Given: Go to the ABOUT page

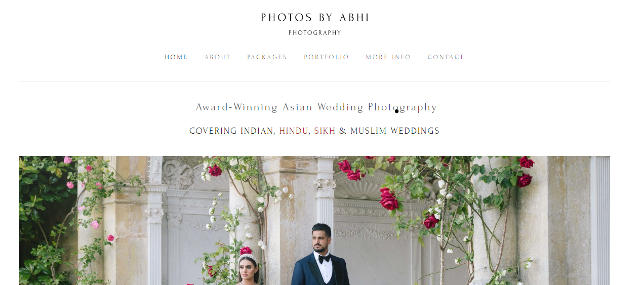Looking at the screenshot, I should click(x=217, y=57).
